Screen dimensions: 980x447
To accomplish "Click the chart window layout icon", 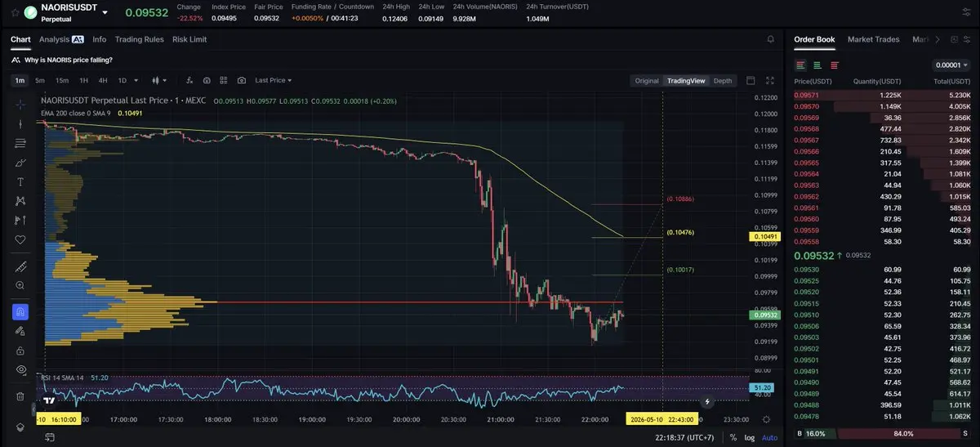I will pyautogui.click(x=751, y=80).
